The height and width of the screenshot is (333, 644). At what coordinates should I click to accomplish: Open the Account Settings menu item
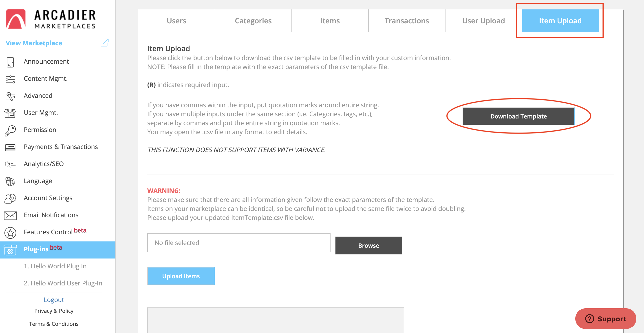pos(48,198)
